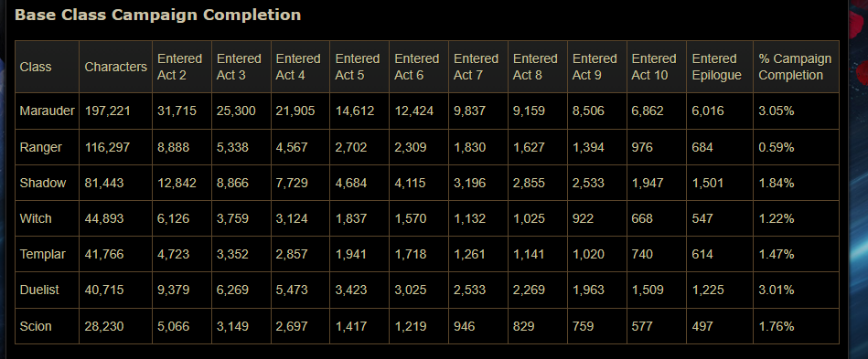Click the Templar class cell

[47, 255]
